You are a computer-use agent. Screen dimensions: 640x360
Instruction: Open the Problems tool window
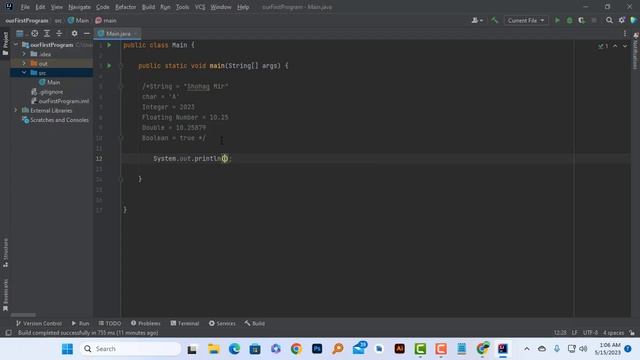click(145, 323)
